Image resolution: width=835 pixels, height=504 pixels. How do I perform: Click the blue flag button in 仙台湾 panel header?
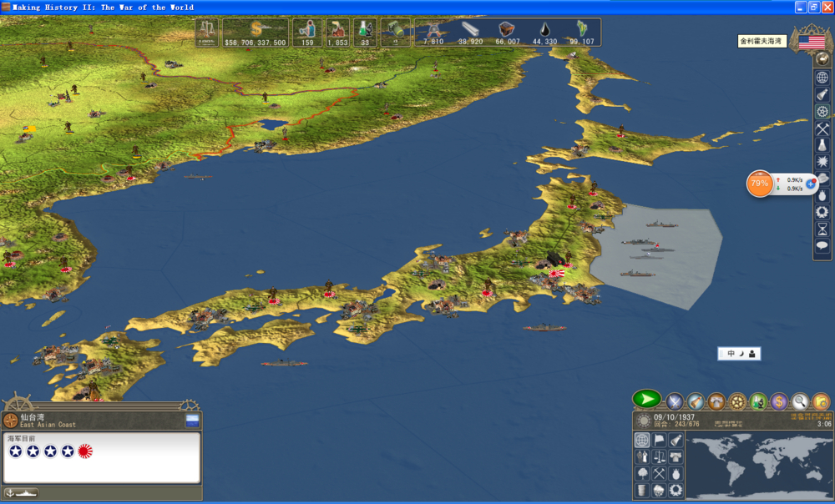(x=192, y=421)
